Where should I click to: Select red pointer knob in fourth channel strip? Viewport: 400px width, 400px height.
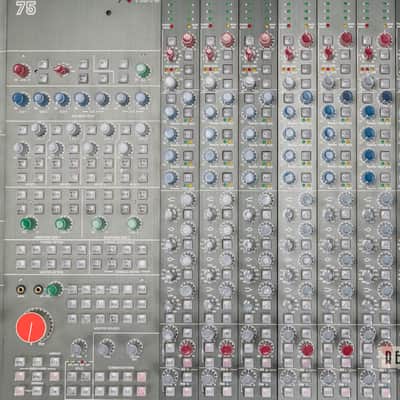(x=289, y=53)
